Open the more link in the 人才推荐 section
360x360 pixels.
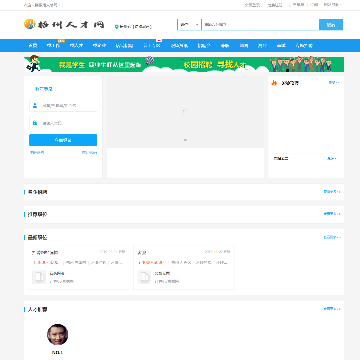332,309
